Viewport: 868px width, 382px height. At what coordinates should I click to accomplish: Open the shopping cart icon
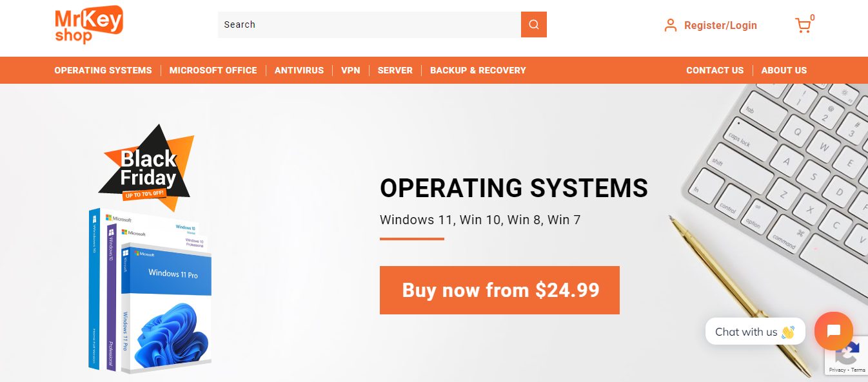point(803,25)
